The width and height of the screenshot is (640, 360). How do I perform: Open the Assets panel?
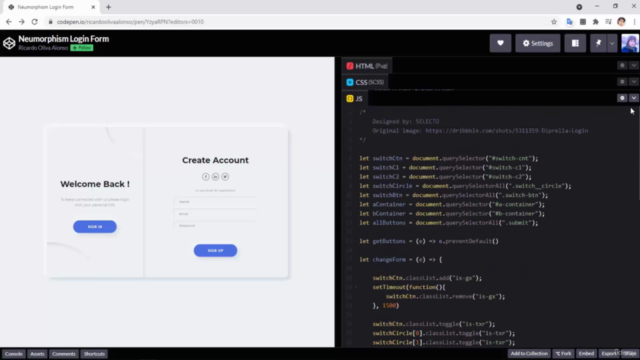[37, 354]
